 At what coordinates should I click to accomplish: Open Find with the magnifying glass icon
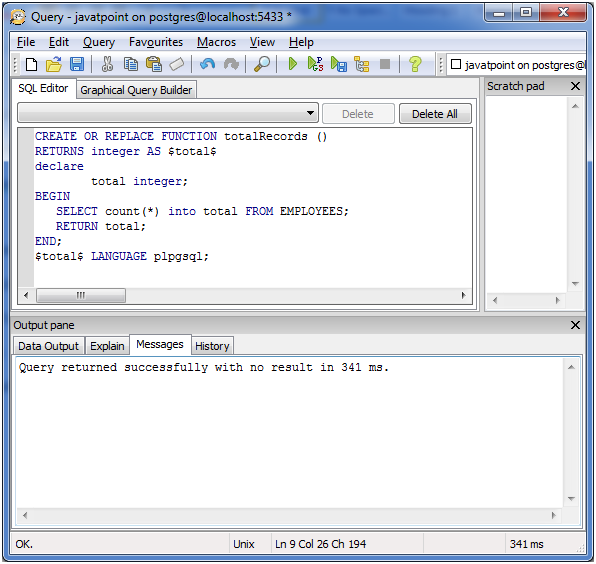(x=262, y=65)
